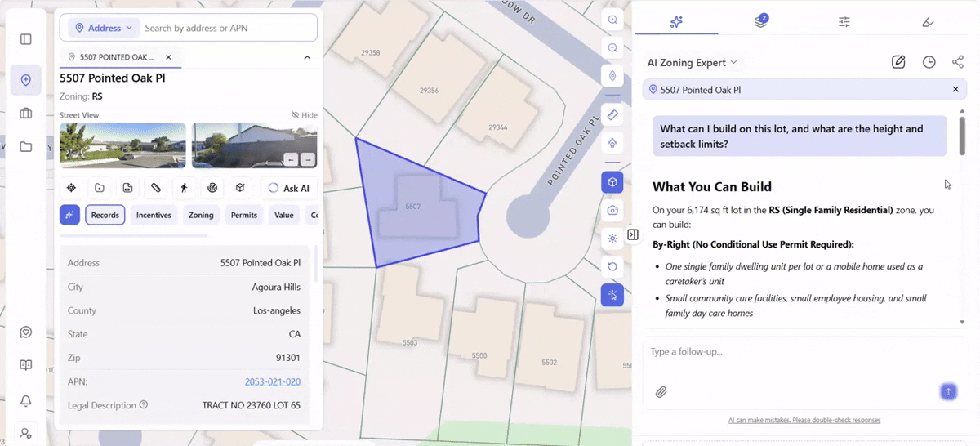Switch to the layers tab with badge

(x=761, y=21)
